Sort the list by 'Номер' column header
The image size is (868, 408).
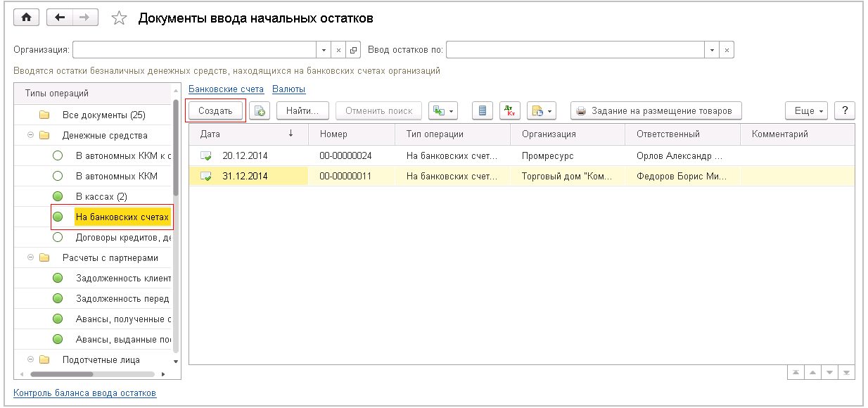click(x=333, y=134)
